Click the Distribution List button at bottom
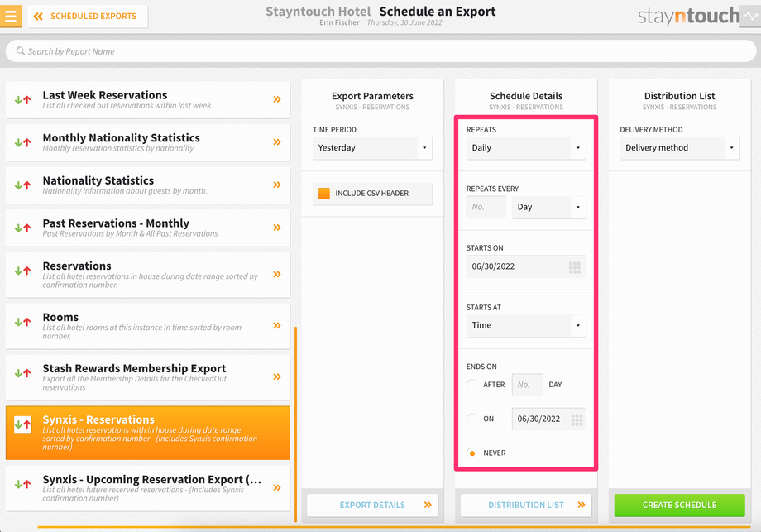 526,505
